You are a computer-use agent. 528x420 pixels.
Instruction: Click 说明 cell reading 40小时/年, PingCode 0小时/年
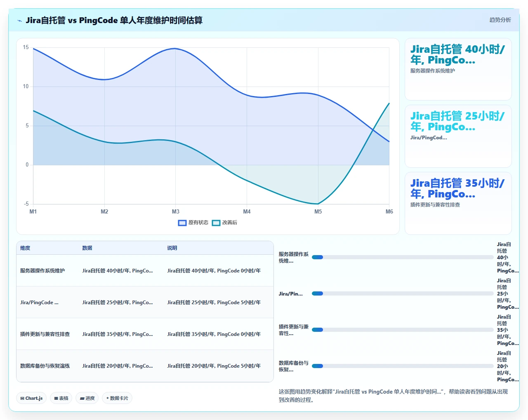pyautogui.click(x=214, y=271)
